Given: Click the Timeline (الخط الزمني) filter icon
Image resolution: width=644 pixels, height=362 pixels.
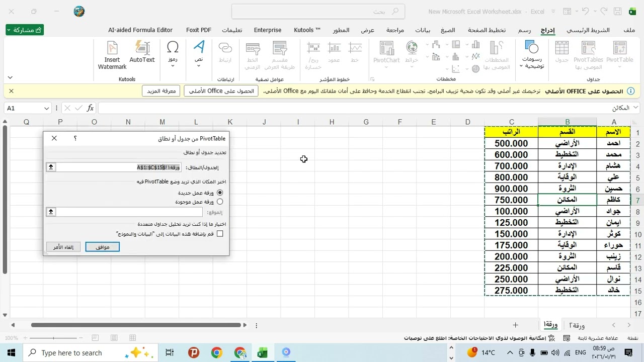Looking at the screenshot, I should (x=252, y=55).
